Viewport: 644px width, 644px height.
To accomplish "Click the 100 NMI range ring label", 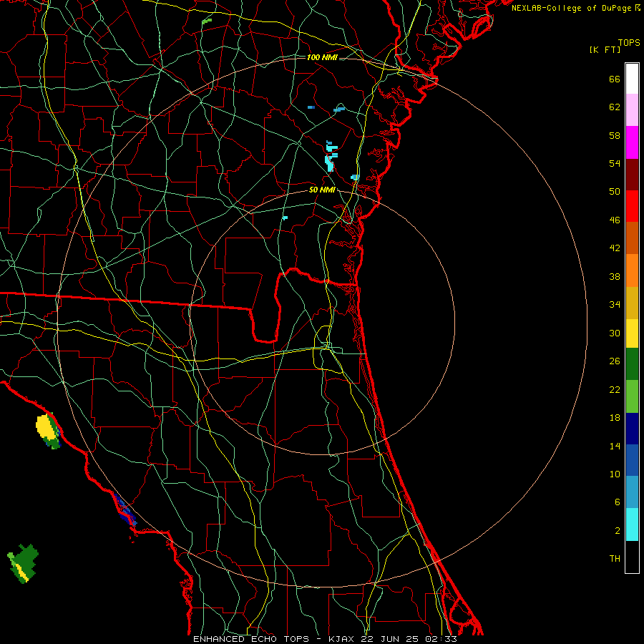I will (322, 57).
